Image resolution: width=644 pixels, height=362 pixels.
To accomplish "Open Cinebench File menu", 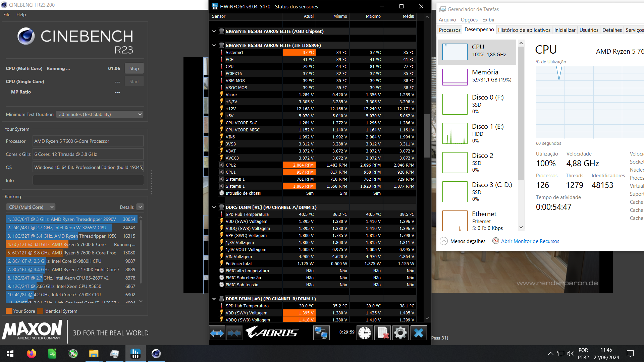I will (x=7, y=14).
